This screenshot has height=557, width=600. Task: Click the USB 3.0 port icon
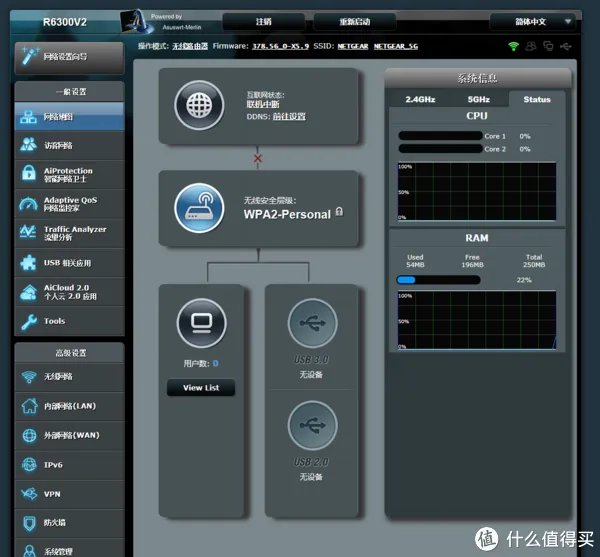click(x=312, y=323)
